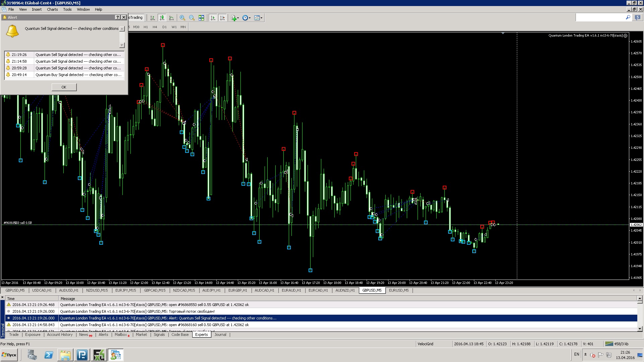Zoom in on the chart
This screenshot has height=362, width=644.
tap(182, 18)
